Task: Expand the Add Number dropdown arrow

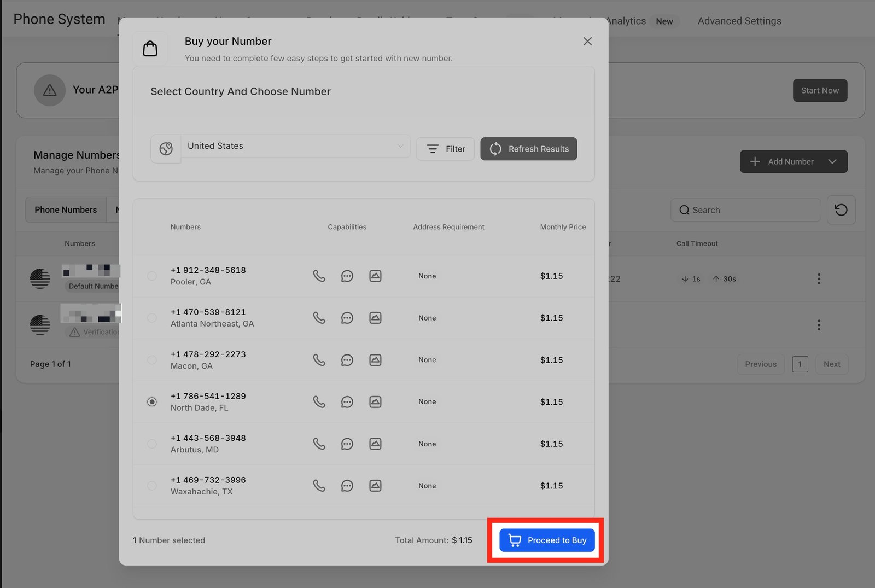Action: (x=832, y=162)
